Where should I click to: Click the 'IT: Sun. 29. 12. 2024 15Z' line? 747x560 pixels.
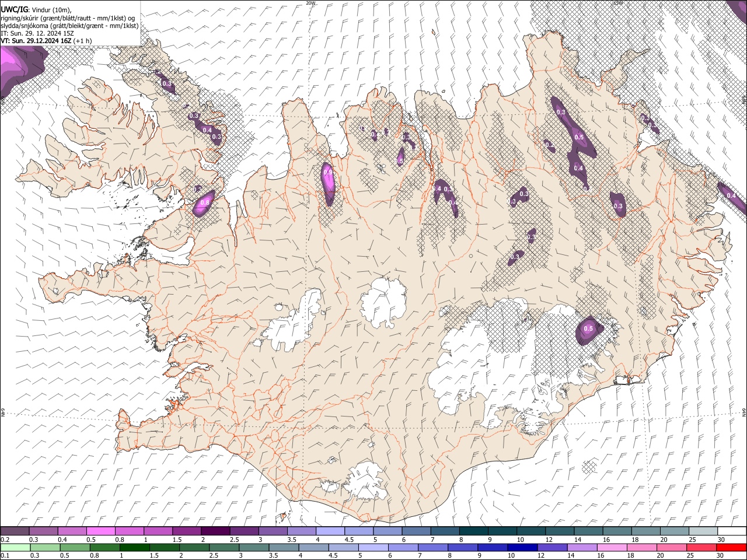pos(37,34)
